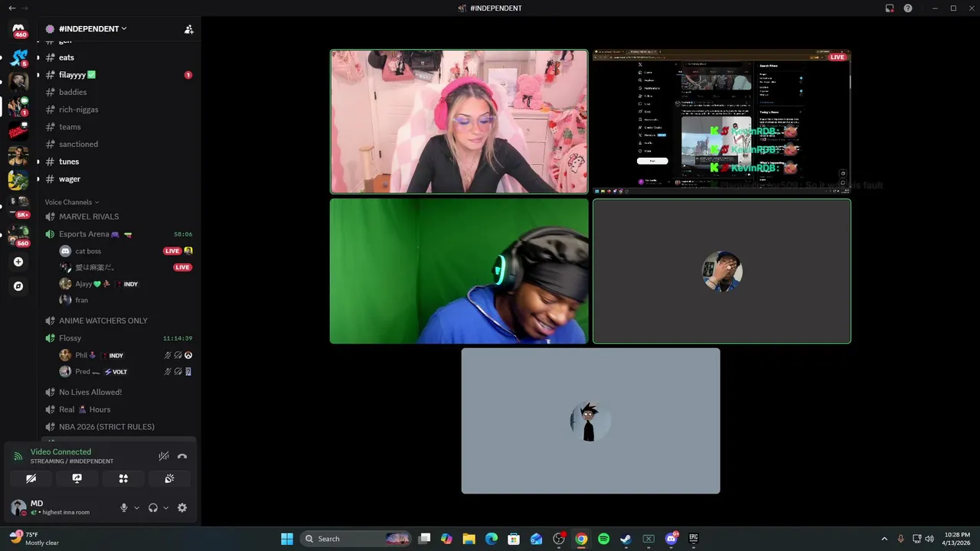Focus the green screen webcam tile
980x551 pixels.
coord(459,271)
